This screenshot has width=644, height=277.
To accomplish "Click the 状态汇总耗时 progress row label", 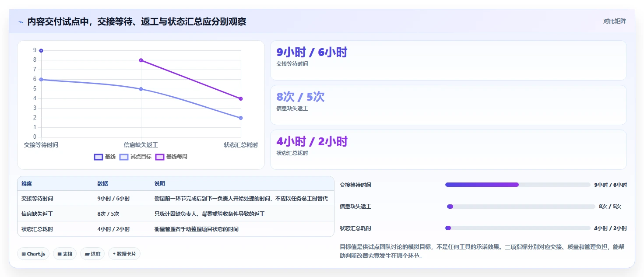I will pyautogui.click(x=355, y=228).
